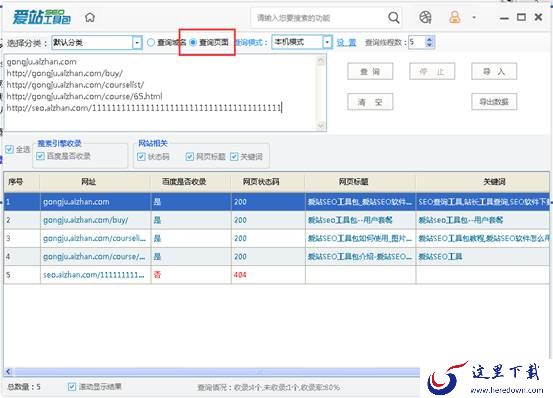553x398 pixels.
Task: Click the 查询线程数 value field
Action: tap(417, 43)
